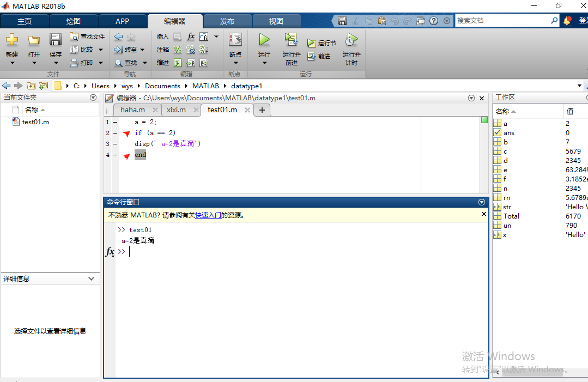Dismiss the MATLAB getting started banner
This screenshot has width=588, height=382.
pos(484,214)
